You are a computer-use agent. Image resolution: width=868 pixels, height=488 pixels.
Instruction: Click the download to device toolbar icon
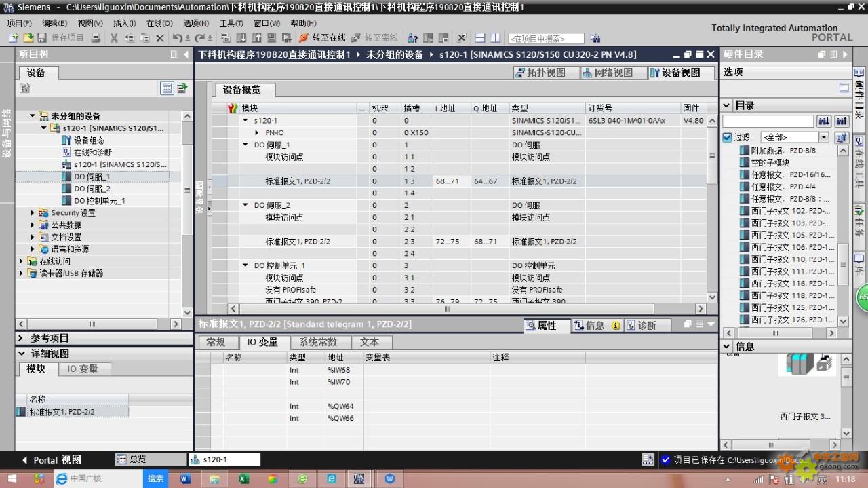click(x=241, y=38)
